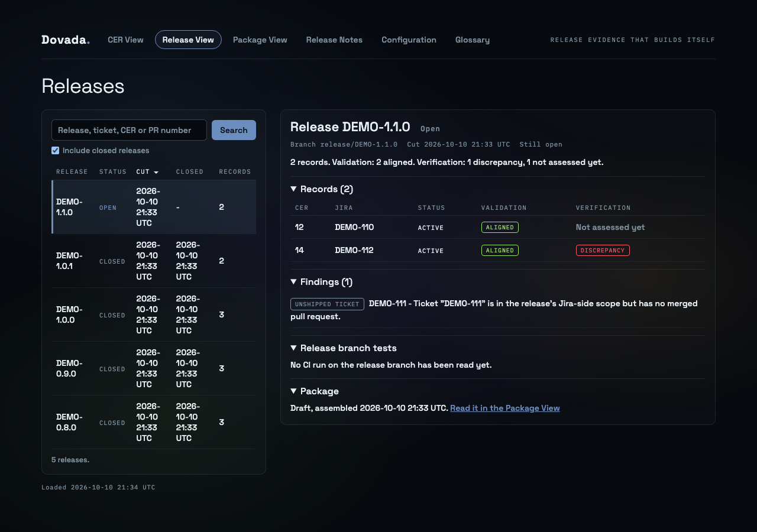
Task: Open the Release Notes tab
Action: pyautogui.click(x=334, y=40)
